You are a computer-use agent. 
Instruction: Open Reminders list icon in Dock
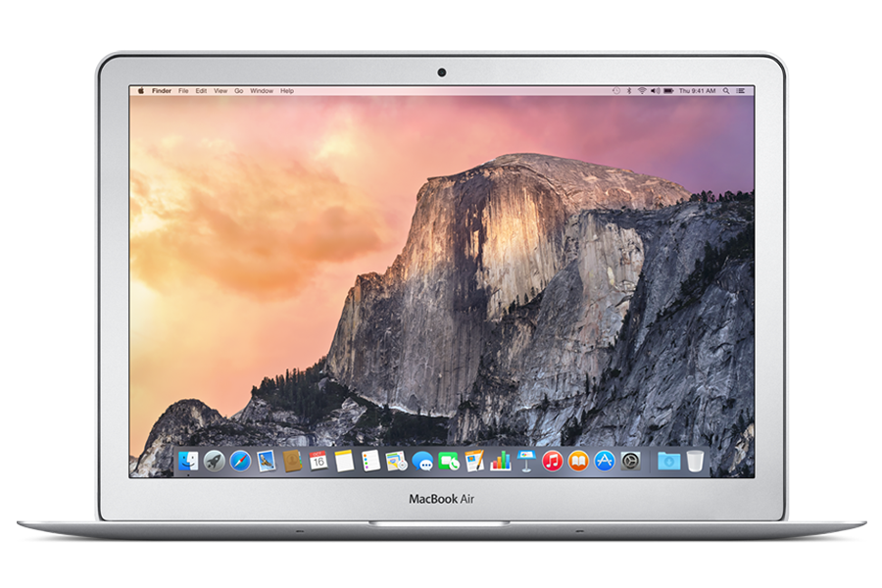tap(370, 462)
